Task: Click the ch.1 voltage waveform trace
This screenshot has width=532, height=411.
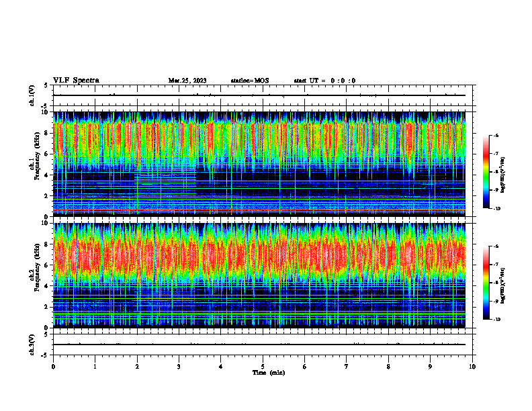Action: [259, 95]
